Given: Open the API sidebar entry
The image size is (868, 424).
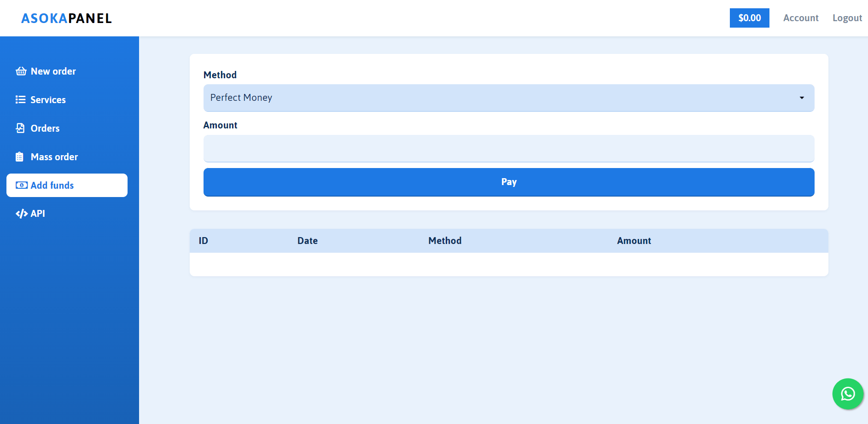Looking at the screenshot, I should pos(37,214).
